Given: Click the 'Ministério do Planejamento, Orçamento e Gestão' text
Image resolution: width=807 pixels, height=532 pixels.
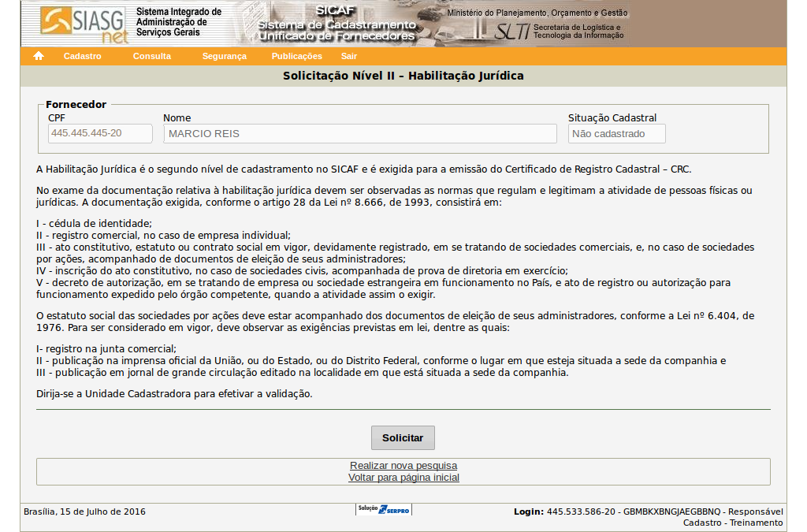Looking at the screenshot, I should tap(537, 13).
